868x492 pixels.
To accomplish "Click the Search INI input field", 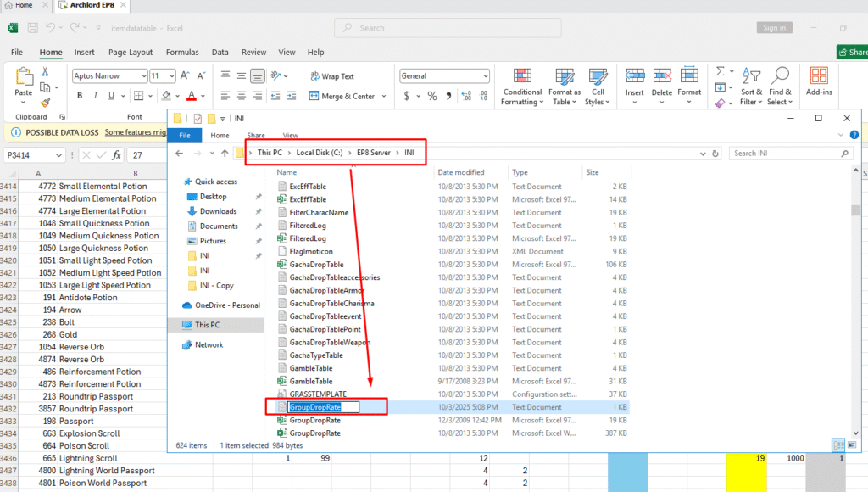I will (x=788, y=154).
